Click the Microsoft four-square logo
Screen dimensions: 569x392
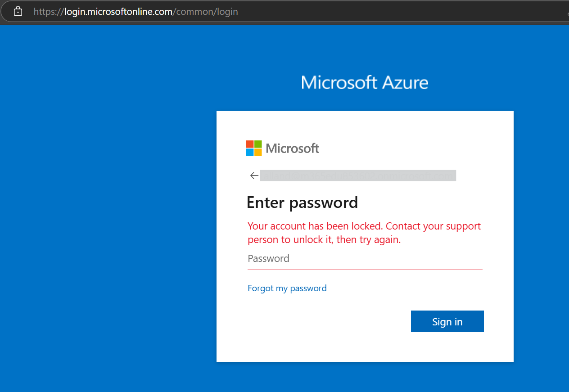tap(254, 148)
